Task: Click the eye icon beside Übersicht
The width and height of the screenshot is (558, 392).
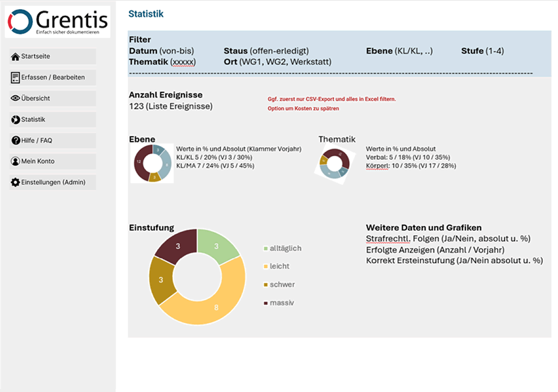Action: tap(16, 99)
